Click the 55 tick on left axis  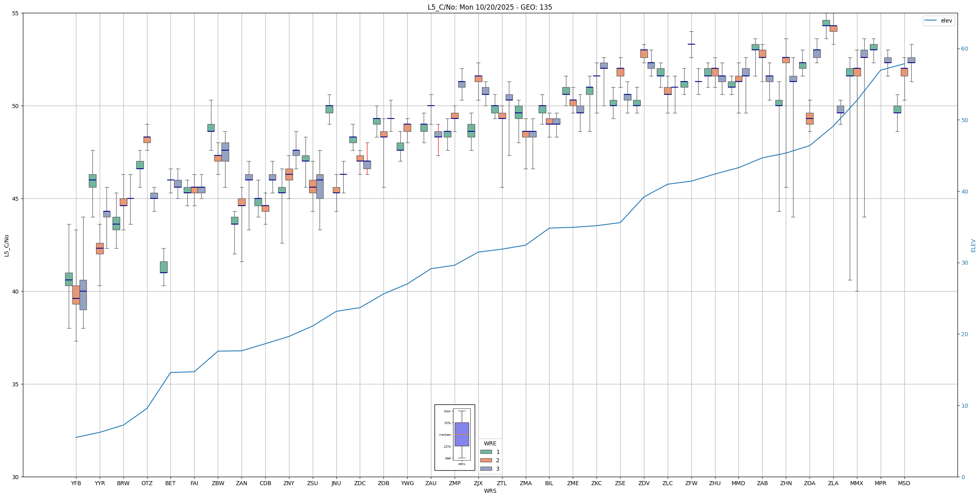[16, 13]
